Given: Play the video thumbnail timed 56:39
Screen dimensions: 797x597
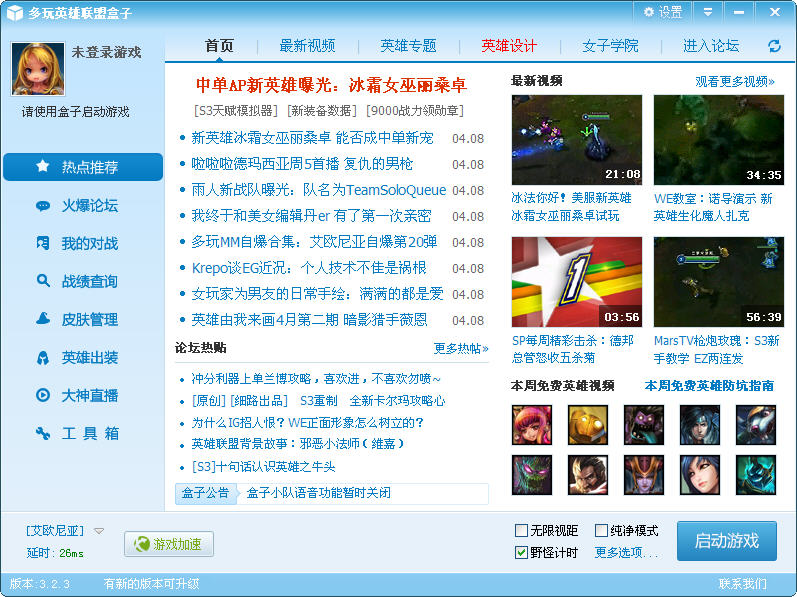Looking at the screenshot, I should click(x=719, y=281).
